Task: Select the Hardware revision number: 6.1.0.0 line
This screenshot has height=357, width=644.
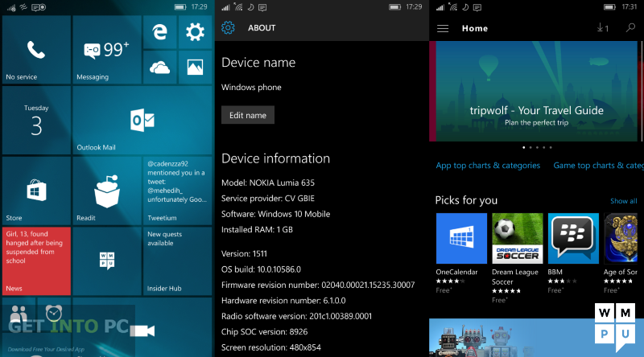Action: [x=283, y=301]
